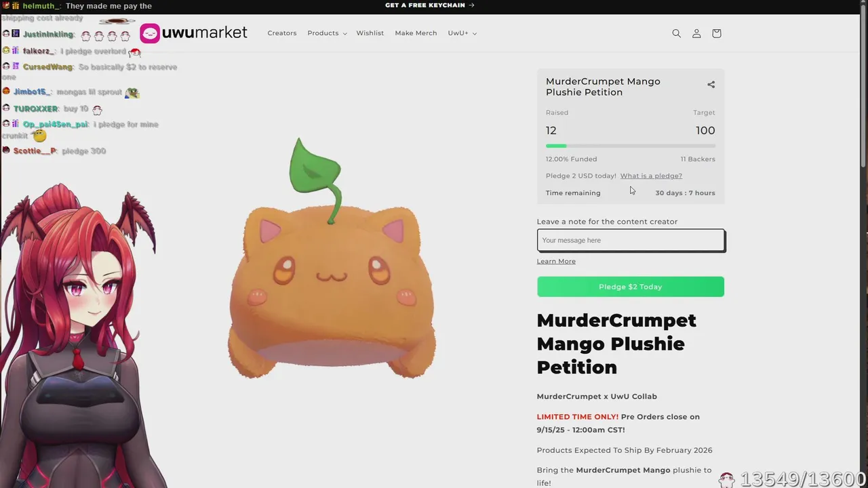Click the What is a pledge? link

coord(651,176)
